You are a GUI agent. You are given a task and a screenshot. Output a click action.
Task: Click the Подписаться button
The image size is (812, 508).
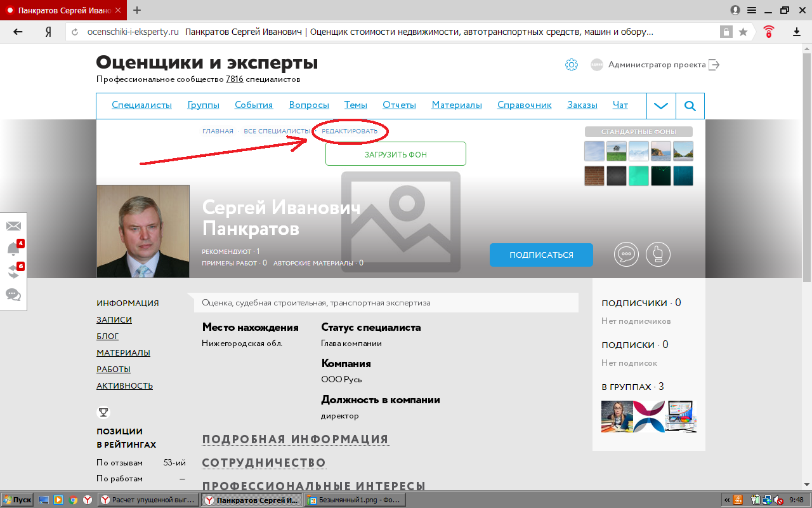(541, 255)
